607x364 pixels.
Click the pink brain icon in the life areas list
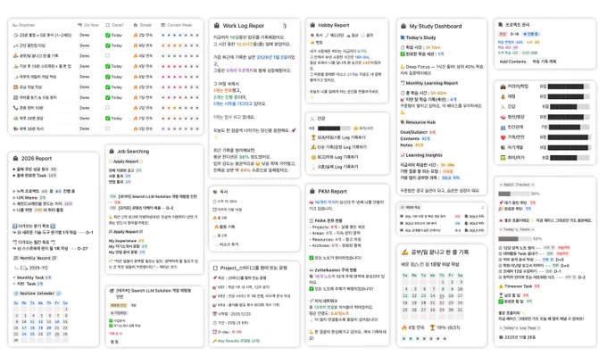[503, 117]
